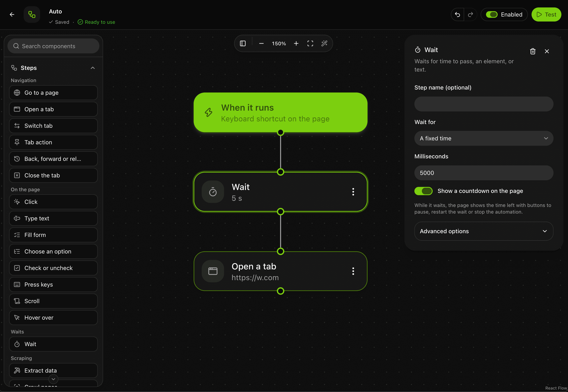
Task: Fit view with the fullscreen frame icon
Action: pos(310,43)
